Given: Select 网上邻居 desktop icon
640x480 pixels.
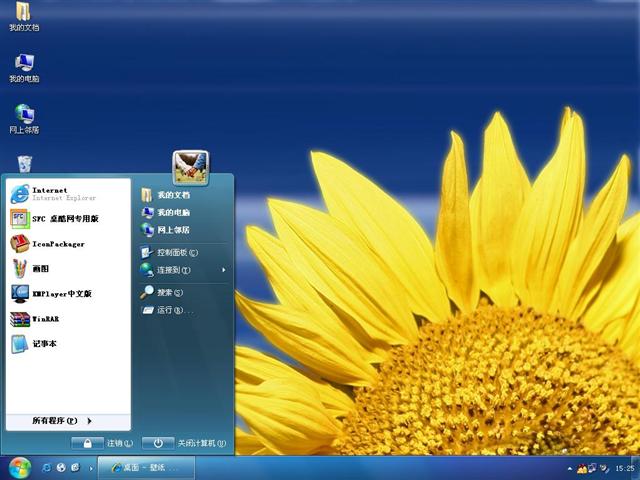Looking at the screenshot, I should click(x=24, y=119).
